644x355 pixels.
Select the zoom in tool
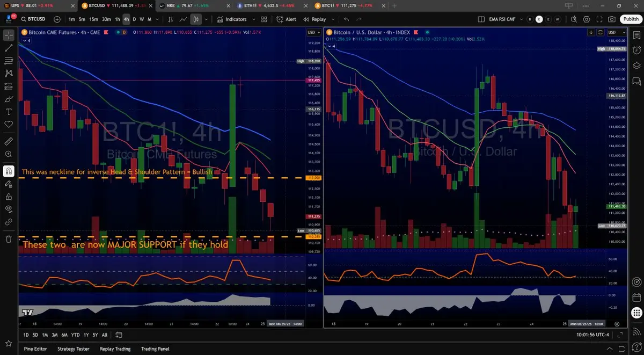[9, 154]
